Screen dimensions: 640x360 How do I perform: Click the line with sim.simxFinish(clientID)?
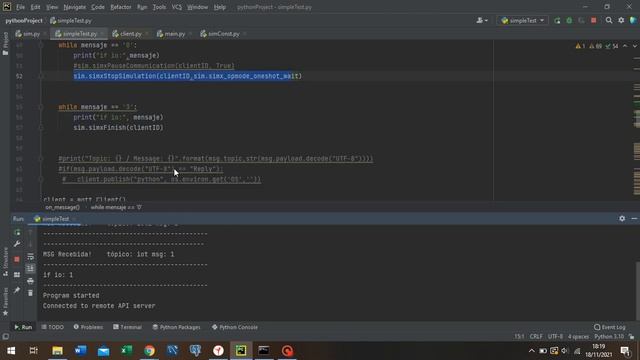(x=118, y=127)
